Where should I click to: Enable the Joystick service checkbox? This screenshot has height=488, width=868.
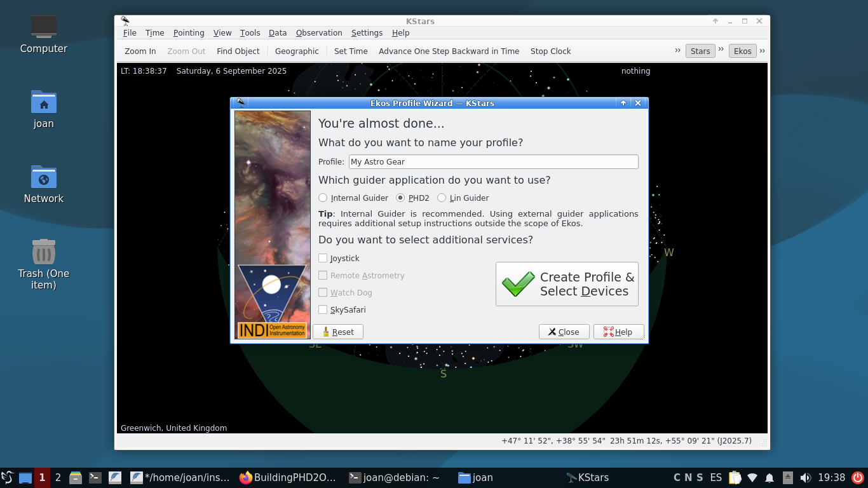click(x=323, y=258)
